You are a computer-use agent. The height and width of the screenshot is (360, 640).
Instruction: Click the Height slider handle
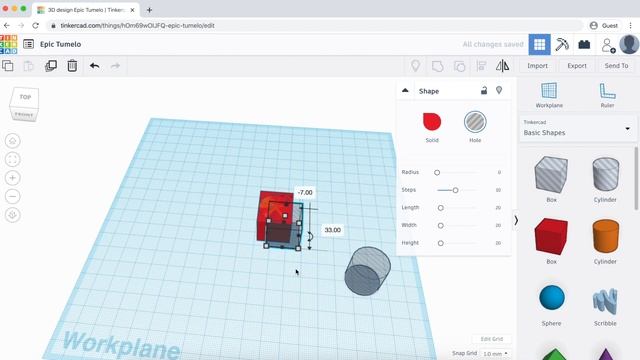pos(440,243)
